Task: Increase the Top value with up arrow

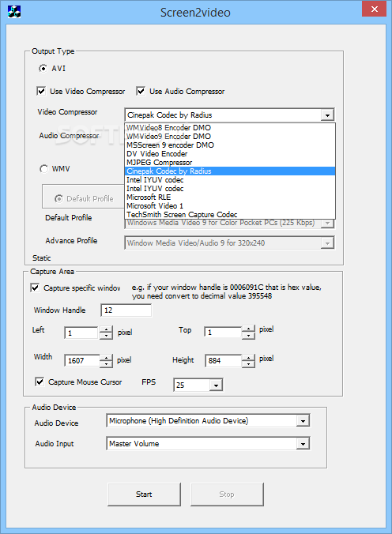Action: pos(248,329)
